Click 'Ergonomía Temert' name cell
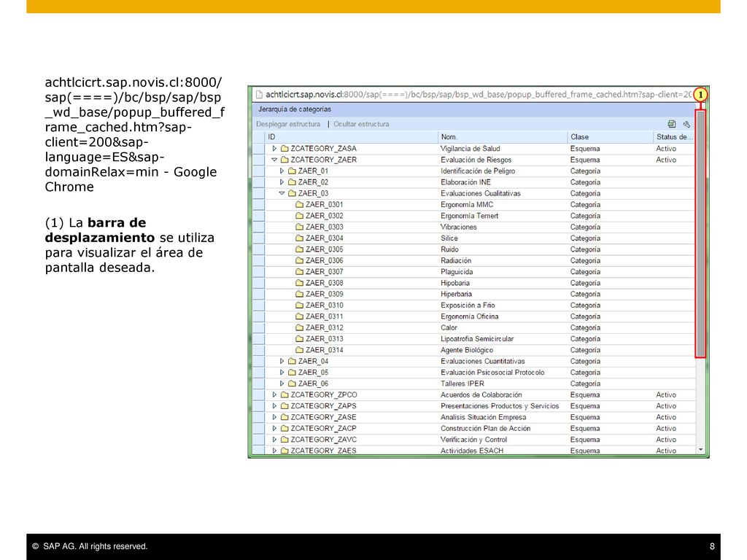 point(469,216)
